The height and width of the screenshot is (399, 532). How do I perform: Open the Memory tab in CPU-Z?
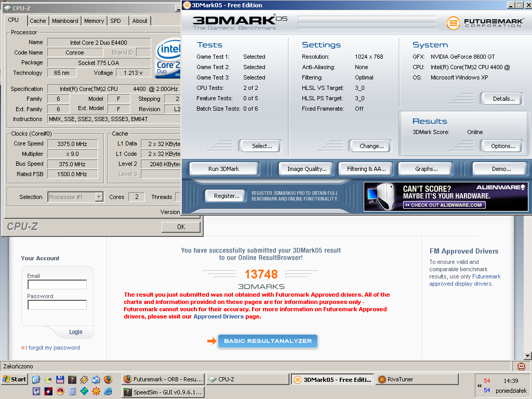tap(94, 21)
